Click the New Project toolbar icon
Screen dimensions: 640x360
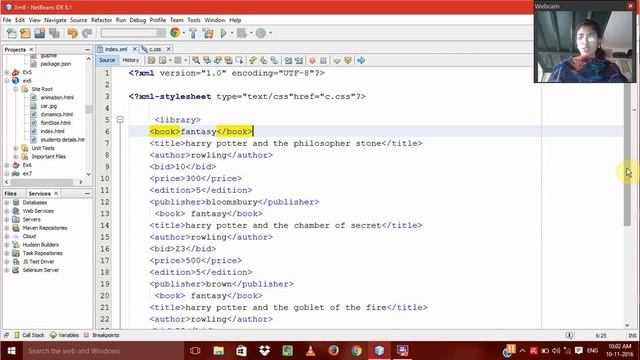click(x=25, y=33)
